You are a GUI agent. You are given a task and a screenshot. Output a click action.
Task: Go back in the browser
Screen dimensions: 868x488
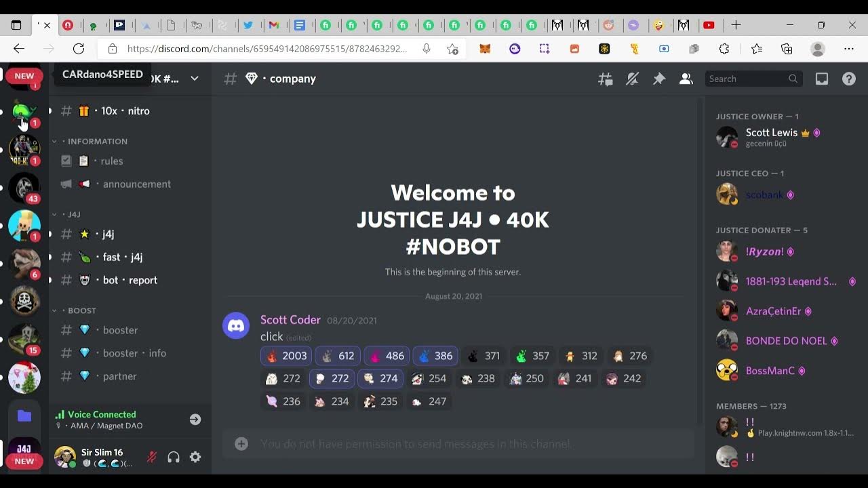coord(19,49)
